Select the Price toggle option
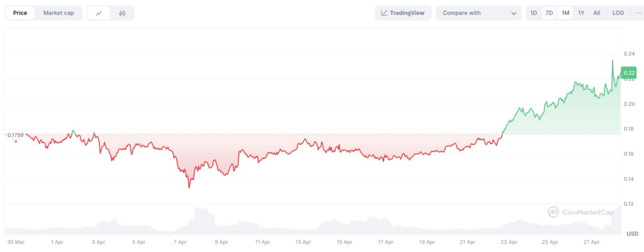Viewport: 644px width, 252px height. (x=20, y=13)
